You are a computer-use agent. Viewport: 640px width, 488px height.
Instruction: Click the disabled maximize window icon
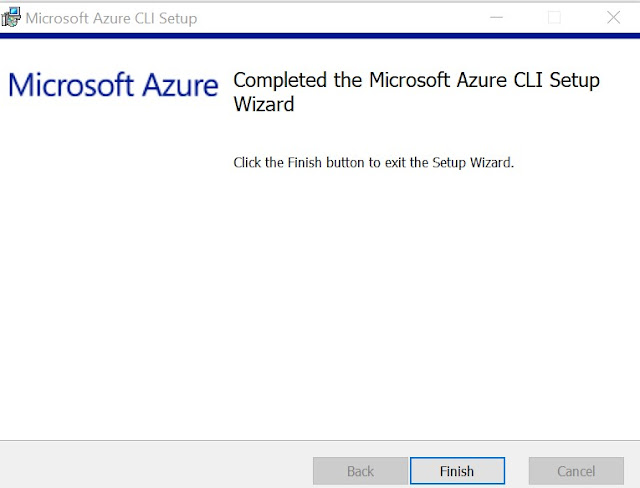click(554, 17)
